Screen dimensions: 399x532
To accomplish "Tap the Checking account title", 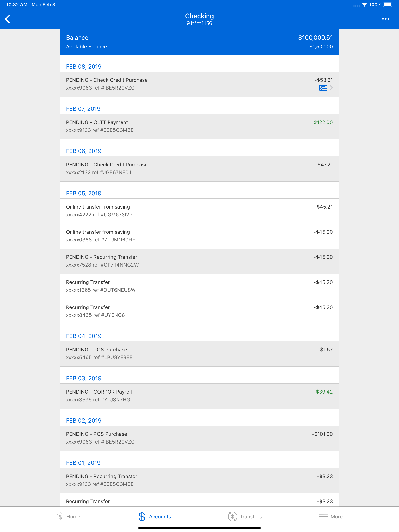I will 199,16.
